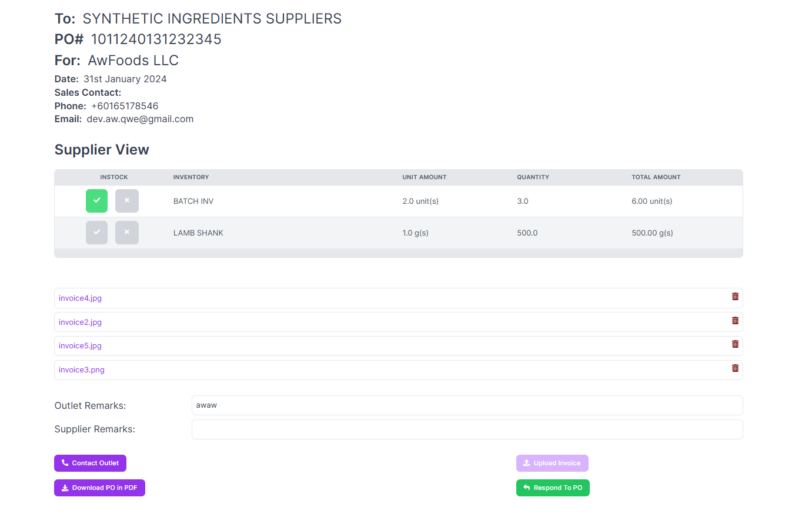The image size is (812, 514).
Task: Open the invoice4.jpg file link
Action: (x=80, y=298)
